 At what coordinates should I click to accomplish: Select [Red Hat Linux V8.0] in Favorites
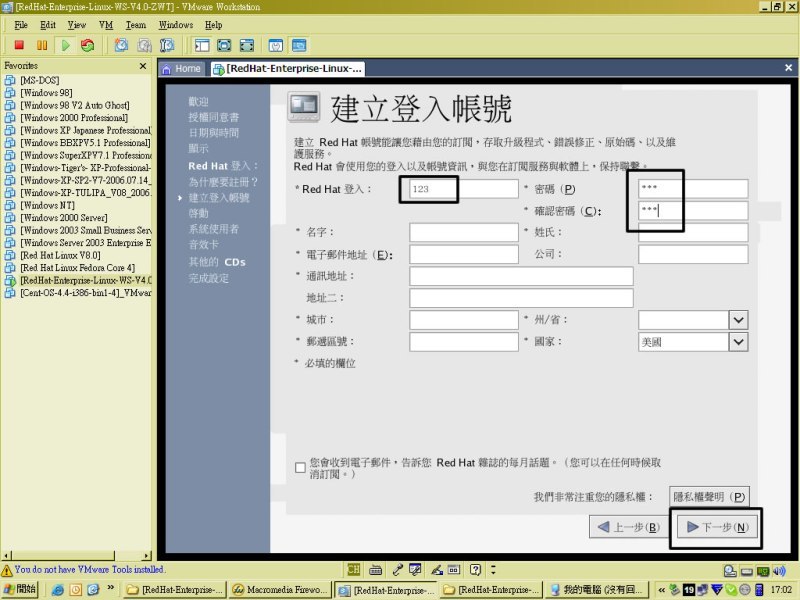[x=53, y=255]
